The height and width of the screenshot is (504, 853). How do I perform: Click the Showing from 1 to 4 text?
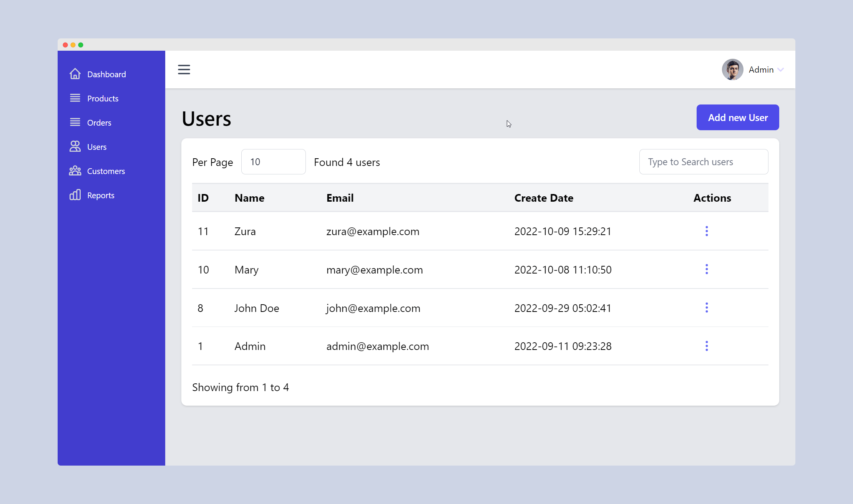click(x=241, y=387)
